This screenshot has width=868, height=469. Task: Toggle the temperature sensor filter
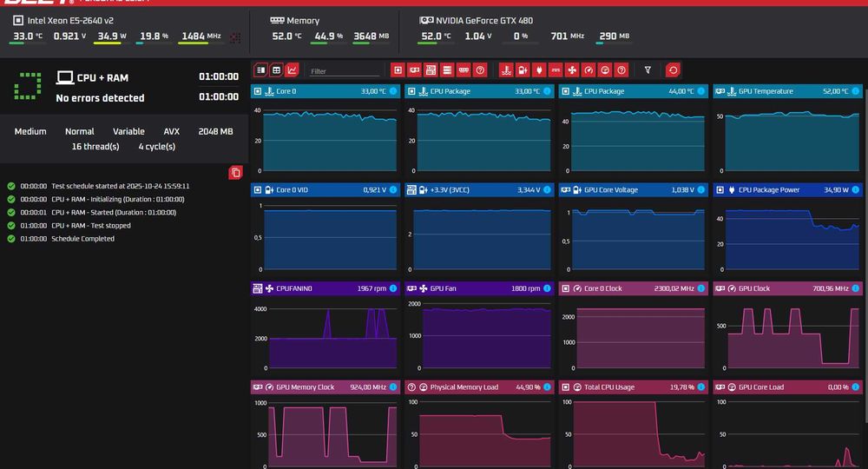coord(506,70)
